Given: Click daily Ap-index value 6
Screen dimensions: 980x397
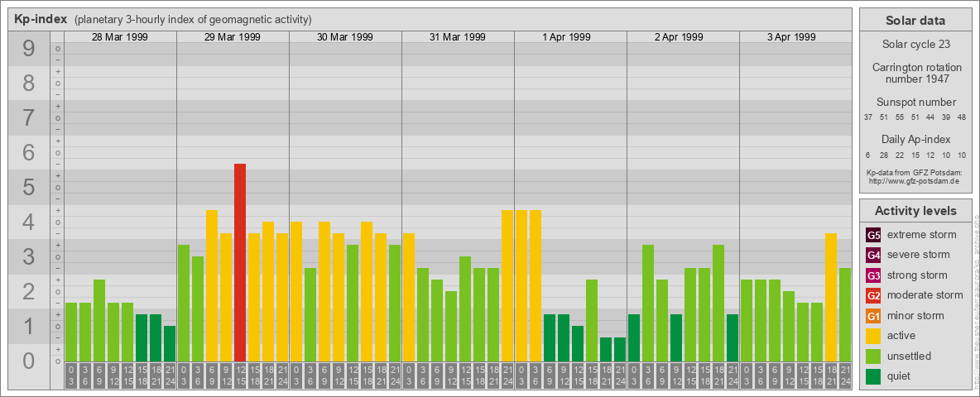Looking at the screenshot, I should click(x=868, y=155).
